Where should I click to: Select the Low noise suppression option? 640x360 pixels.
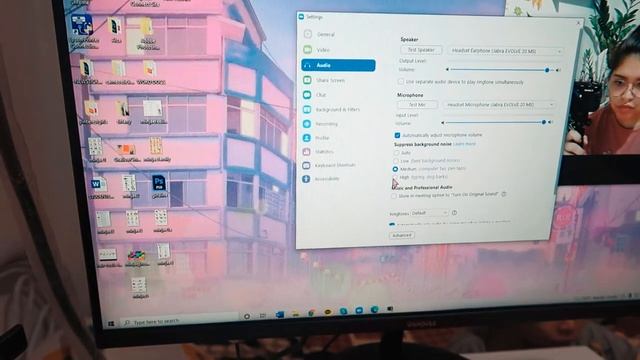click(x=396, y=161)
